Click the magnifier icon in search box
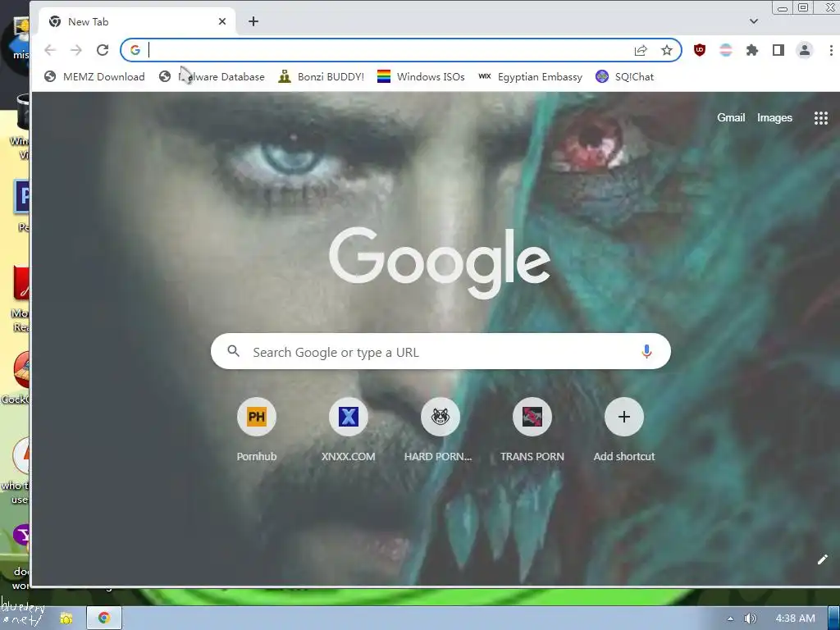 point(233,351)
